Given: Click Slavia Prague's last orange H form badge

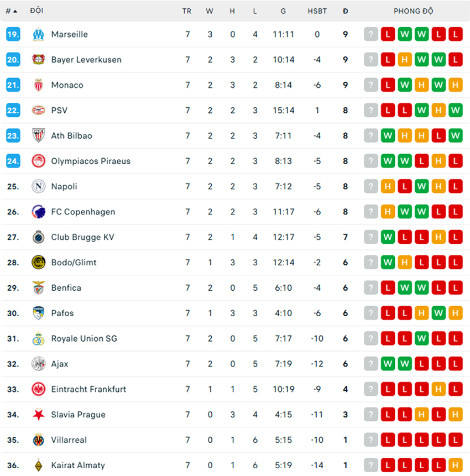Looking at the screenshot, I should pos(456,415).
